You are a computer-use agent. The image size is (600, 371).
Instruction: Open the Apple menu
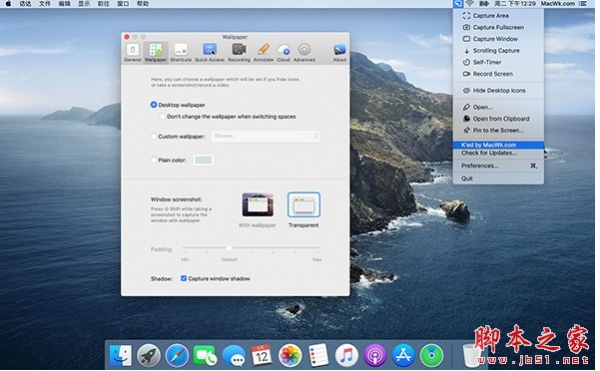click(8, 4)
